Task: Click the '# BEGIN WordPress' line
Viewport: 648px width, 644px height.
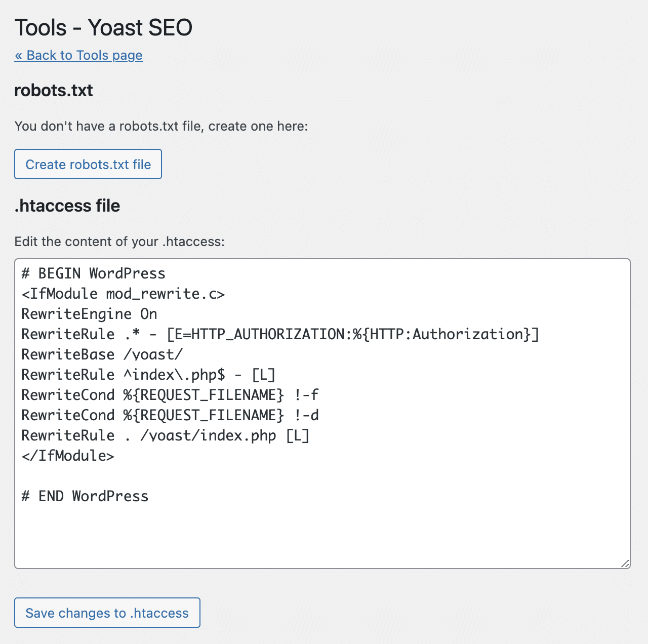Action: tap(94, 273)
